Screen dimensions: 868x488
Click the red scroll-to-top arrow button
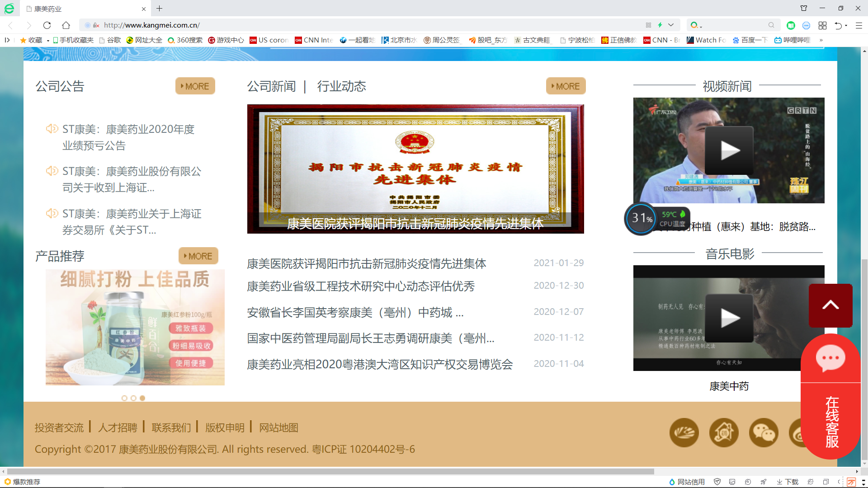coord(830,305)
